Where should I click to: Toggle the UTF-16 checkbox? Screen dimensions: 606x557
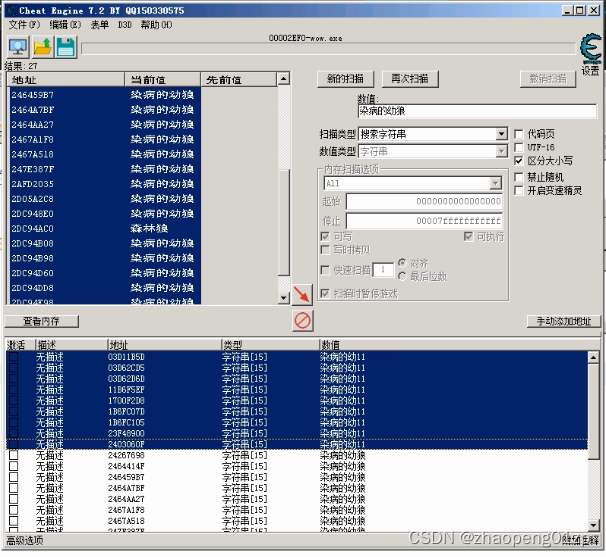coord(519,147)
